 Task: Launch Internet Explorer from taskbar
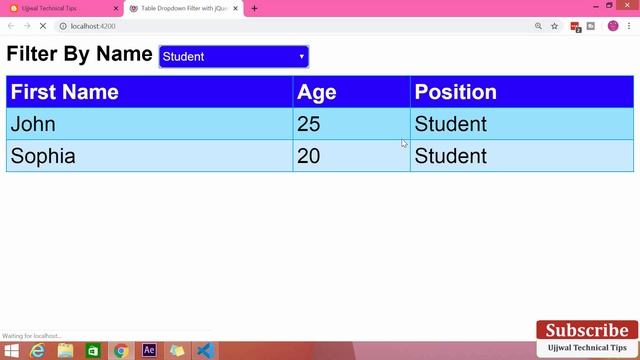click(x=38, y=351)
